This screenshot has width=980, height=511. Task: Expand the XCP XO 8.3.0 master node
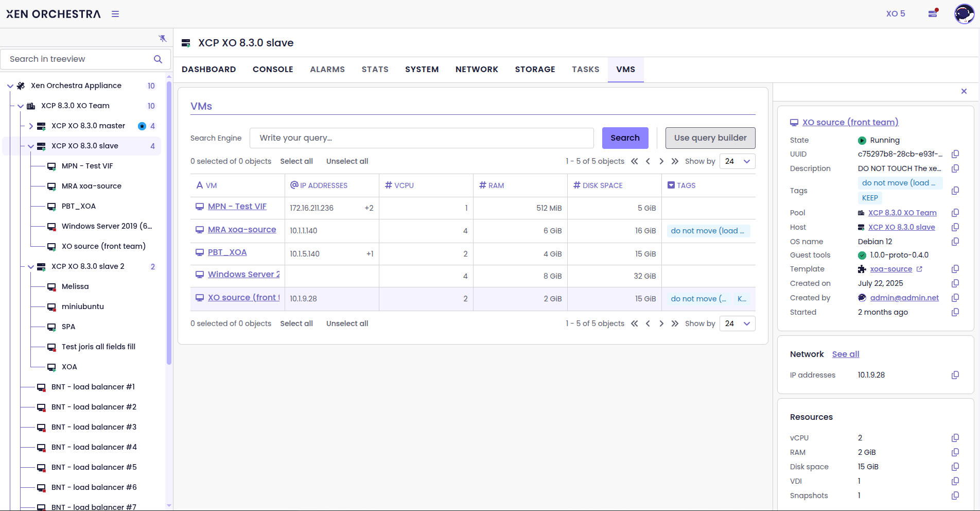pyautogui.click(x=31, y=126)
